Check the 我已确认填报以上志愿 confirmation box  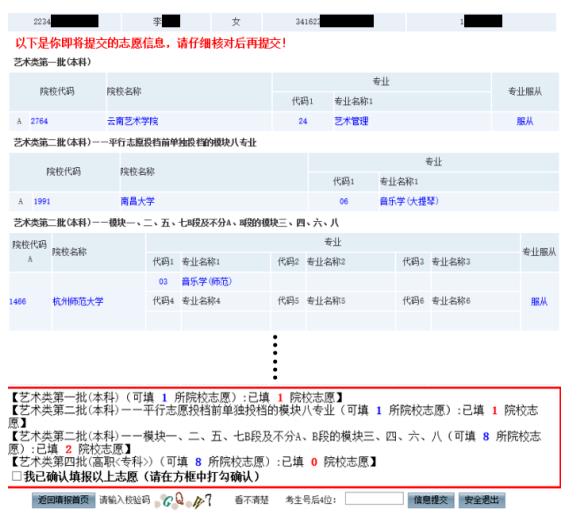pyautogui.click(x=17, y=476)
